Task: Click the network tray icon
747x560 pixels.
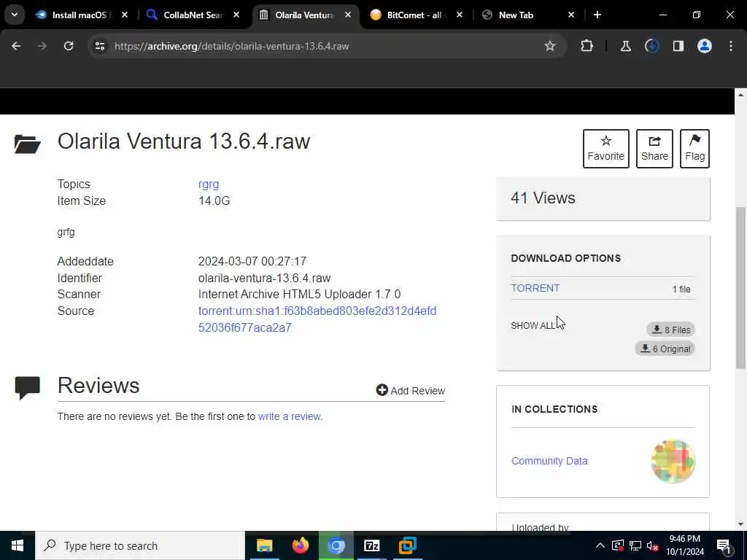Action: point(635,545)
